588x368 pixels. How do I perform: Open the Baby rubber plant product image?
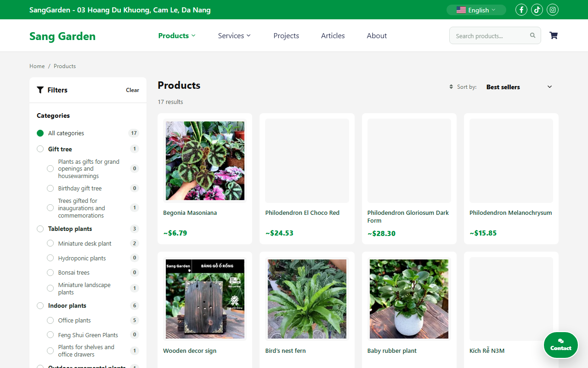pos(409,299)
